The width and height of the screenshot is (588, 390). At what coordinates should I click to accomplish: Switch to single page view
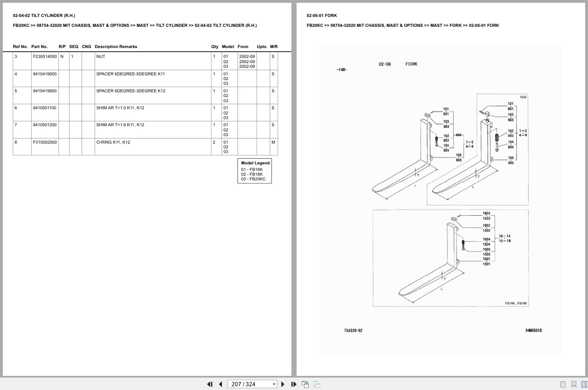coord(563,384)
